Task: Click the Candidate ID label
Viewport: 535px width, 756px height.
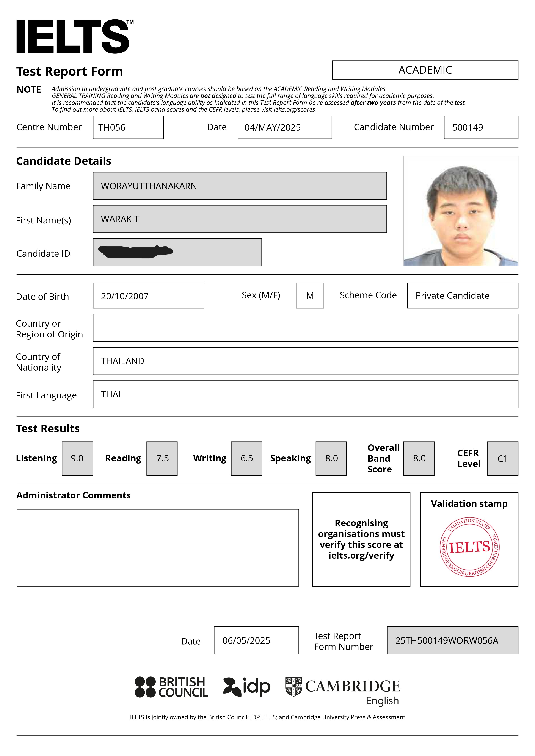Action: (43, 253)
